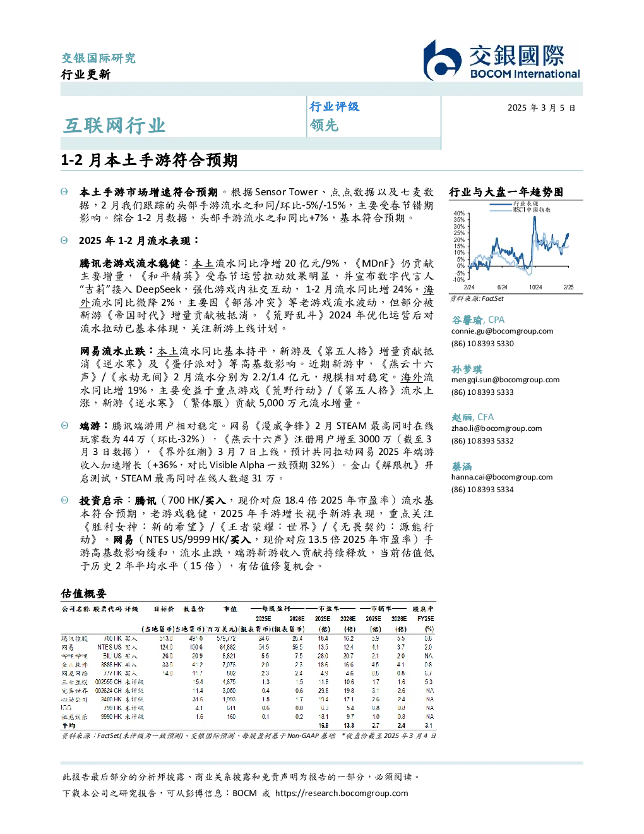
Task: Click the 金山软件 row name in table
Action: click(75, 665)
